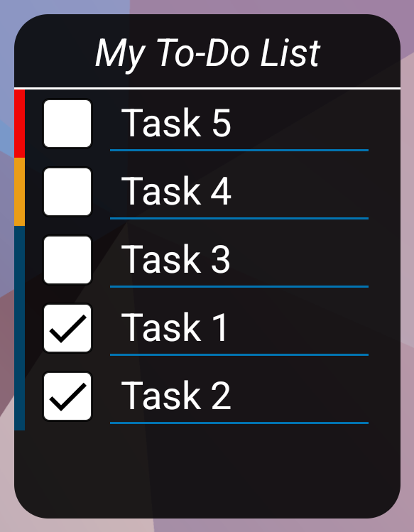This screenshot has height=532, width=414.
Task: Select the Task 5 text label
Action: click(176, 123)
